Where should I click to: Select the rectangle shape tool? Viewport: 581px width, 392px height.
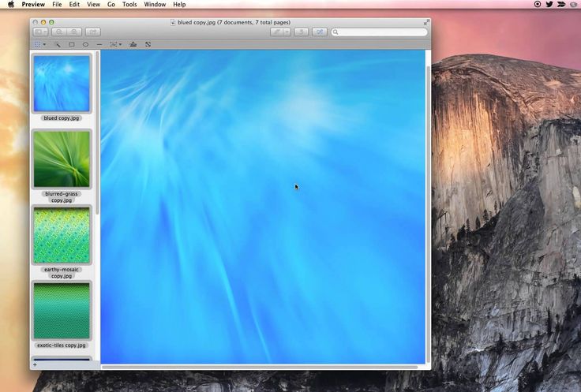(72, 44)
